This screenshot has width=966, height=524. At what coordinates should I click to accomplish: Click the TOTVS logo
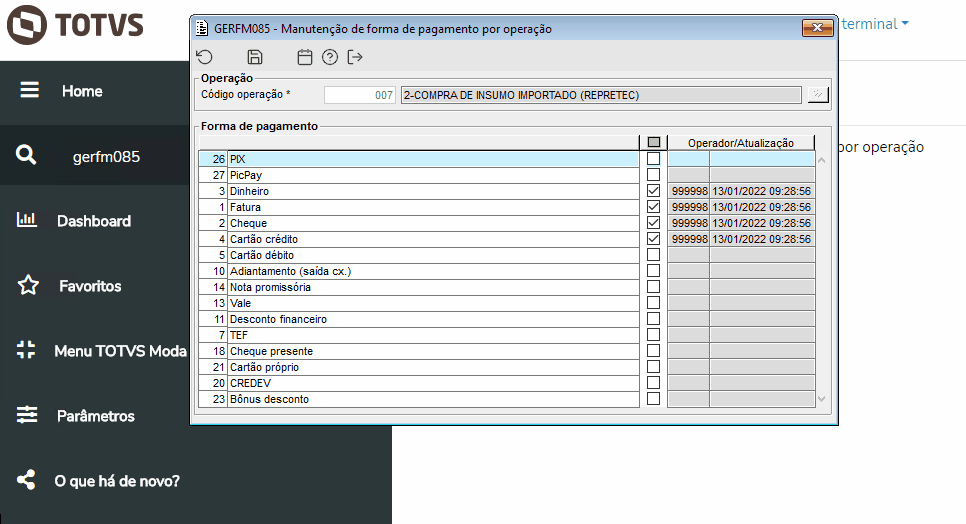[x=75, y=25]
